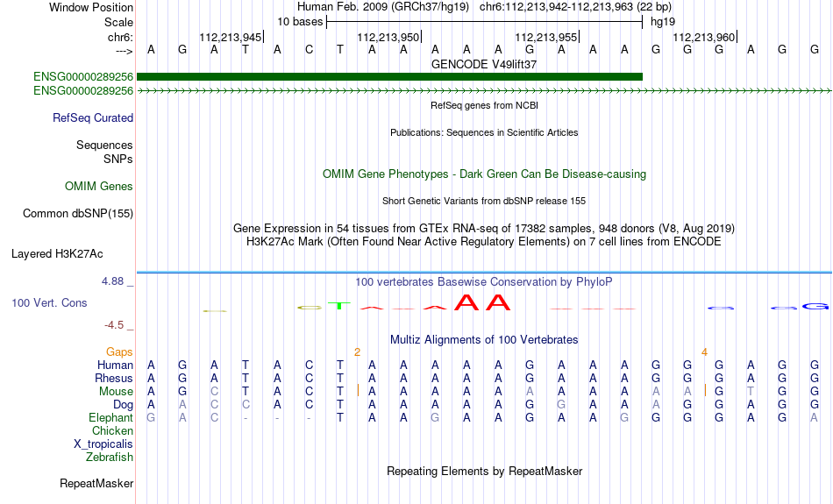Select the chr6: ruler label

pyautogui.click(x=120, y=37)
